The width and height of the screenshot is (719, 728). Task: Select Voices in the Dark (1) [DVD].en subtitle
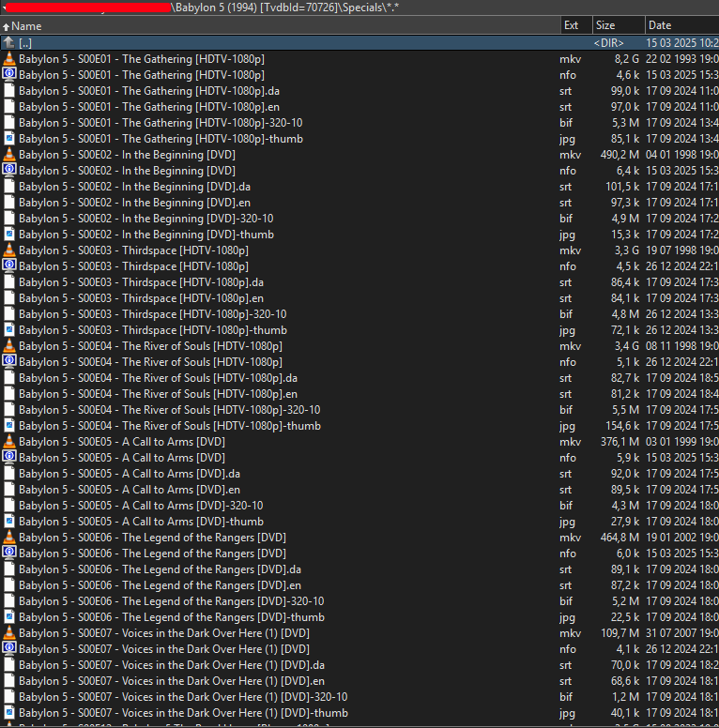pyautogui.click(x=359, y=681)
